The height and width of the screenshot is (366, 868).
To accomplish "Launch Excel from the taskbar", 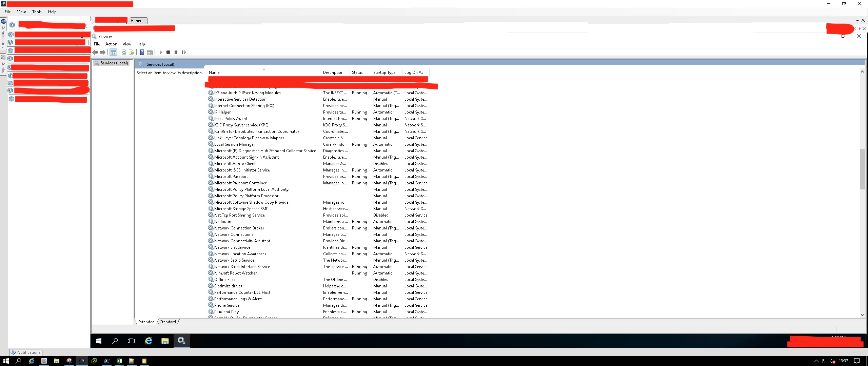I will pos(119,361).
